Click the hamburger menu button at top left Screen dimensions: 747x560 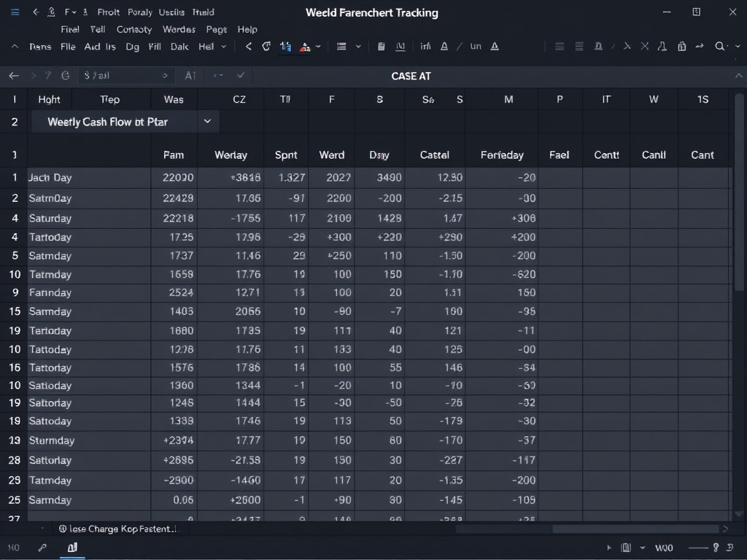tap(15, 12)
